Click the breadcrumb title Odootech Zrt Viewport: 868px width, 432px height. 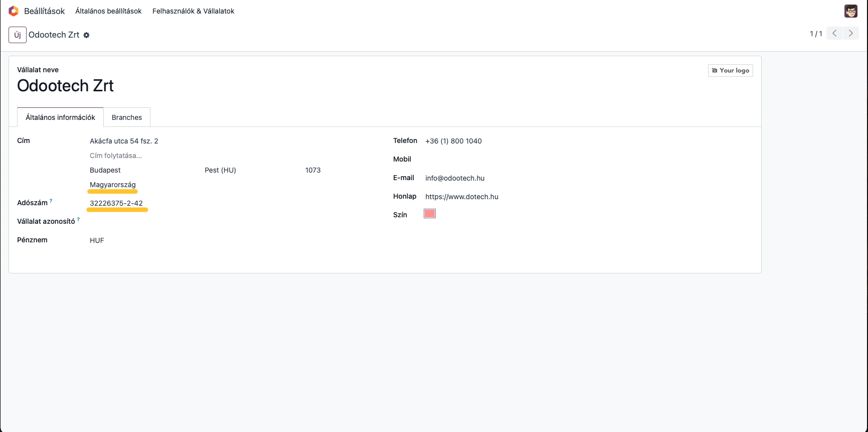tap(54, 35)
